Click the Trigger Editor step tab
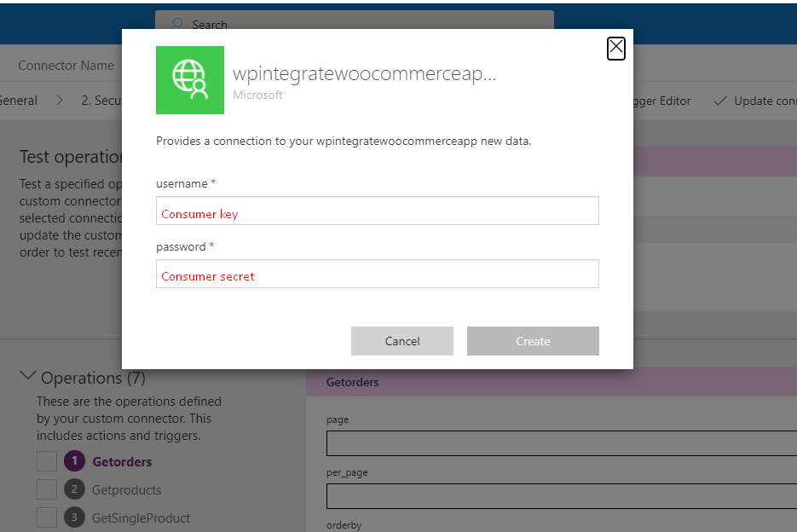797x532 pixels. point(662,101)
